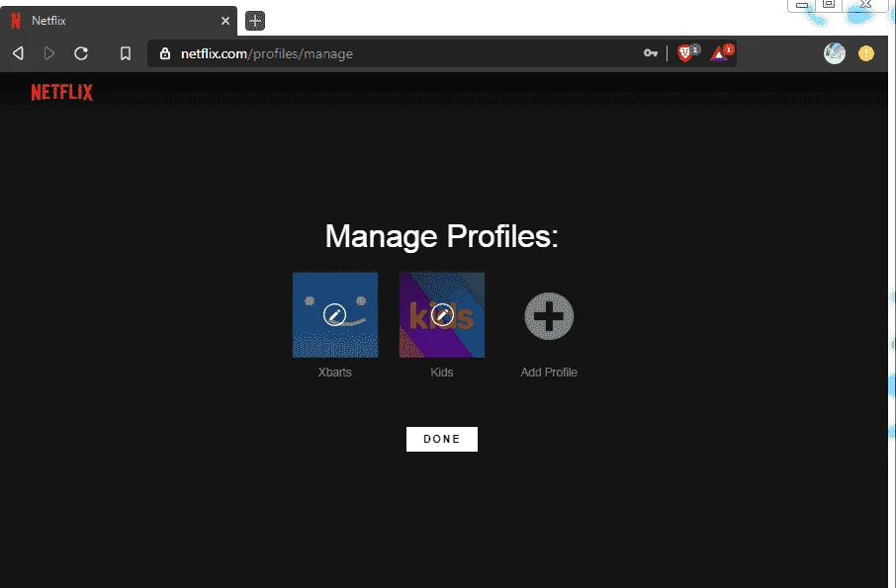Image resolution: width=896 pixels, height=588 pixels.
Task: Click the browser forward arrow
Action: tap(49, 53)
